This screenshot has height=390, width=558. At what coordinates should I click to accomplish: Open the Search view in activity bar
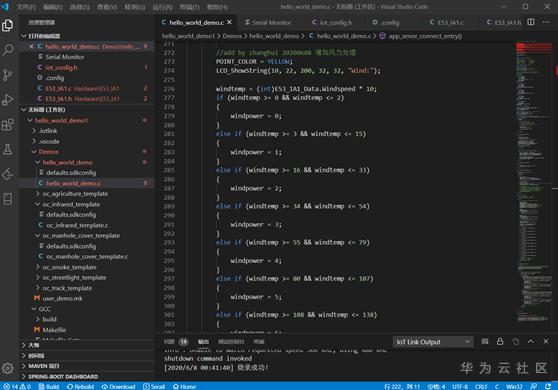click(8, 50)
